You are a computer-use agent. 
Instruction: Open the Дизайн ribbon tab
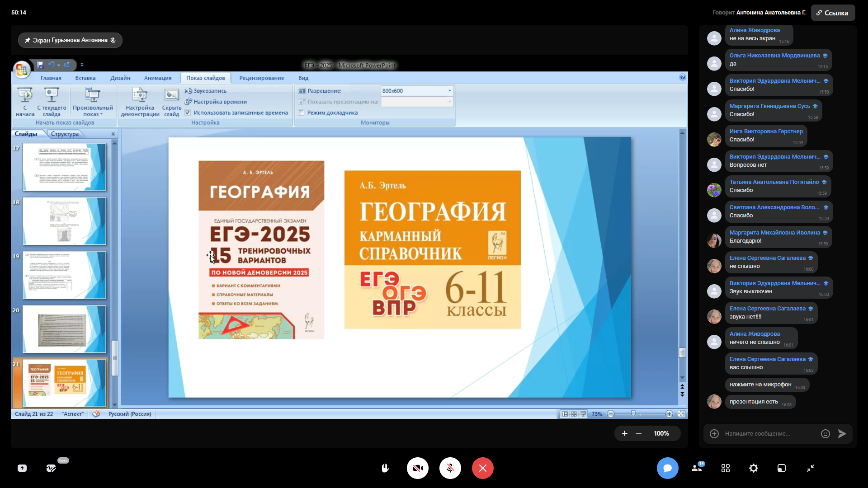point(120,78)
